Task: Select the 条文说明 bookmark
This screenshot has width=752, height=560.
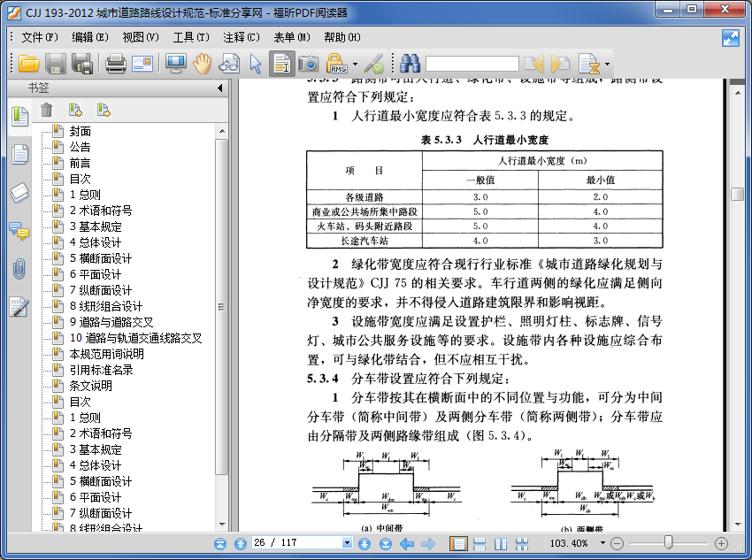Action: 90,386
